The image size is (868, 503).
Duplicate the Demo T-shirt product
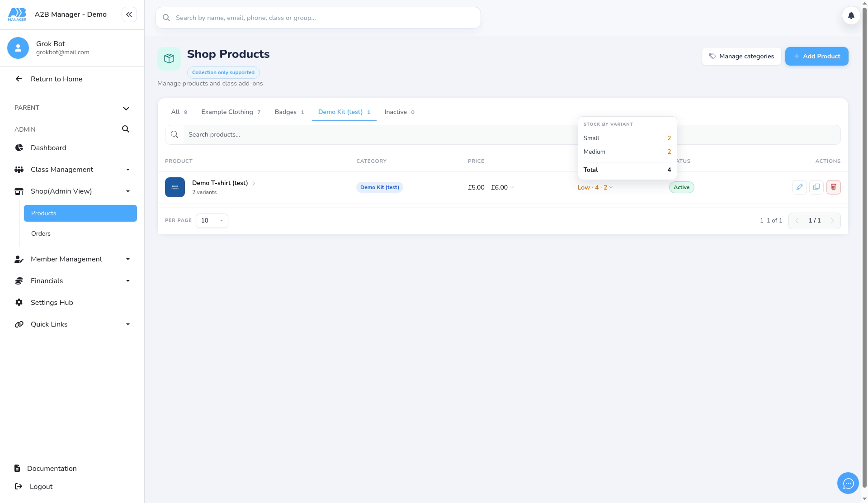coord(816,187)
